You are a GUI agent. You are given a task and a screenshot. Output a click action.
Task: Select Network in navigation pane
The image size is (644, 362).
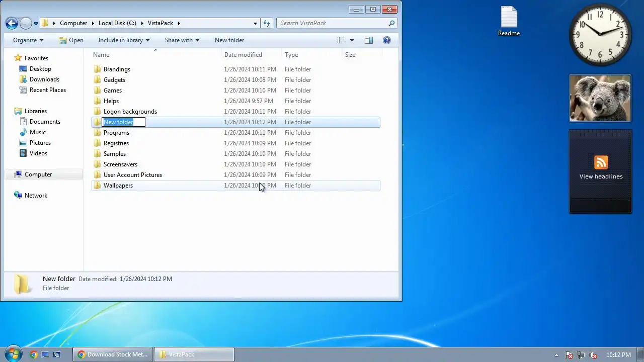(x=36, y=196)
